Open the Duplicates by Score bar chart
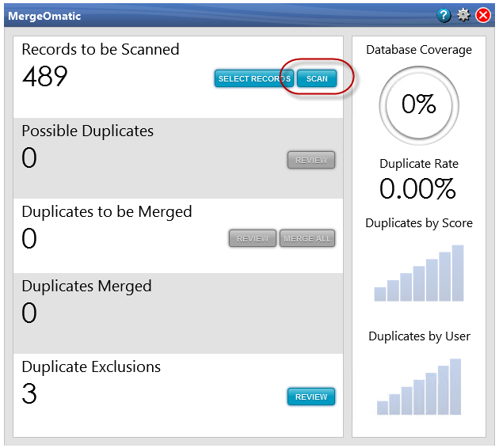The image size is (499, 448). 419,273
